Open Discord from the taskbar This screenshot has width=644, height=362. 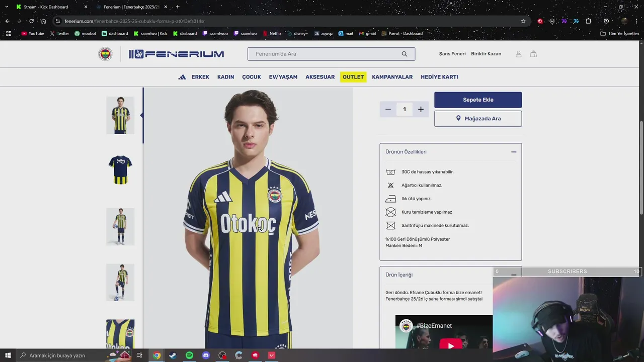pos(206,355)
